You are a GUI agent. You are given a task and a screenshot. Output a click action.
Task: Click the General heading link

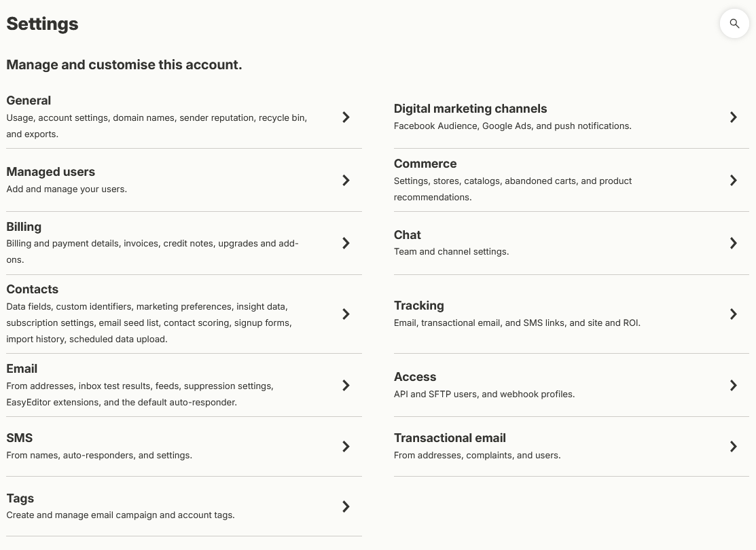click(x=29, y=100)
